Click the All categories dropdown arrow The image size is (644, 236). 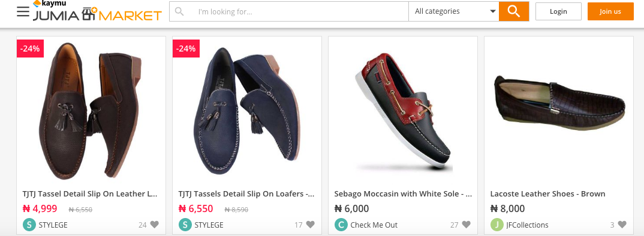coord(493,11)
